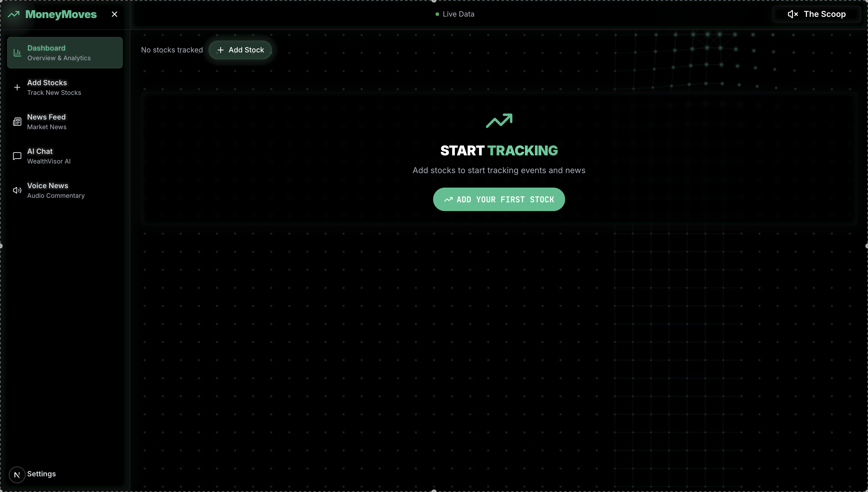868x492 pixels.
Task: Go to the Add Stocks page
Action: [54, 88]
